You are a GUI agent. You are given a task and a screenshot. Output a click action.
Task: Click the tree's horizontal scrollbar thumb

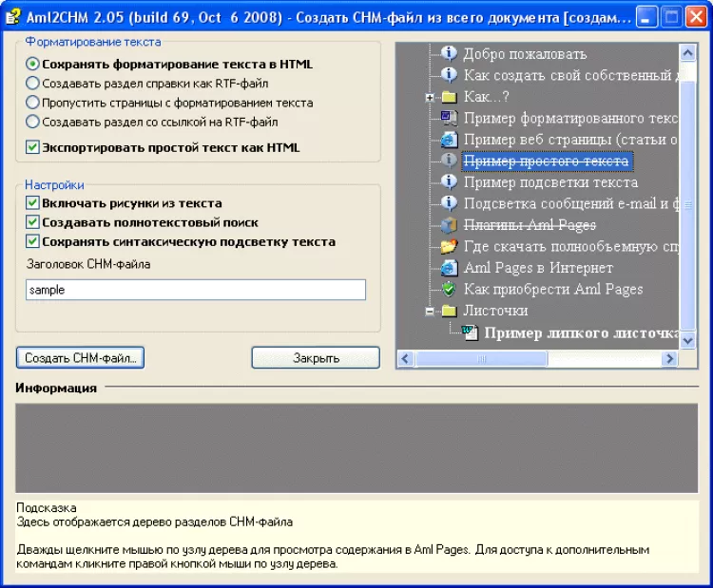click(482, 358)
